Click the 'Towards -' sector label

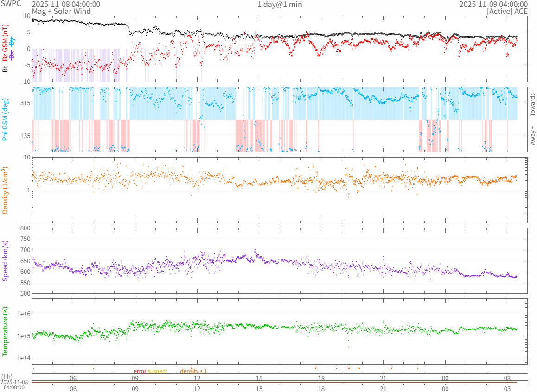click(532, 102)
